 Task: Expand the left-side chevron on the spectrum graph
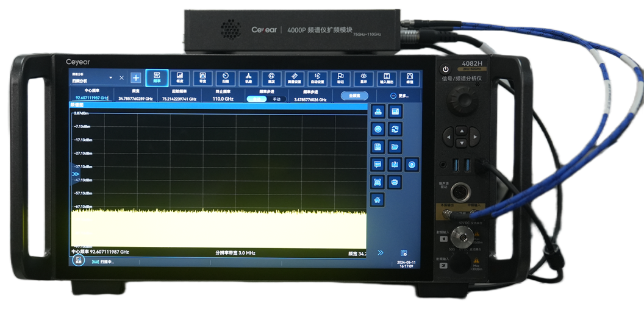[76, 174]
